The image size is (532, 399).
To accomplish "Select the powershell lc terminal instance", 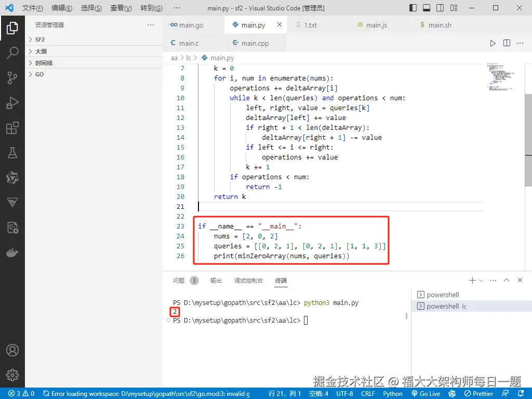I will pyautogui.click(x=472, y=306).
